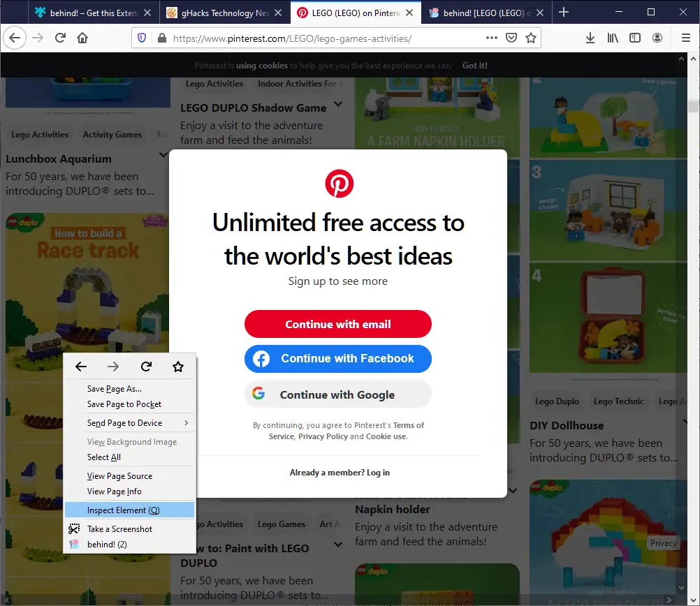700x606 pixels.
Task: Open the tracking protection shield icon
Action: click(x=142, y=38)
